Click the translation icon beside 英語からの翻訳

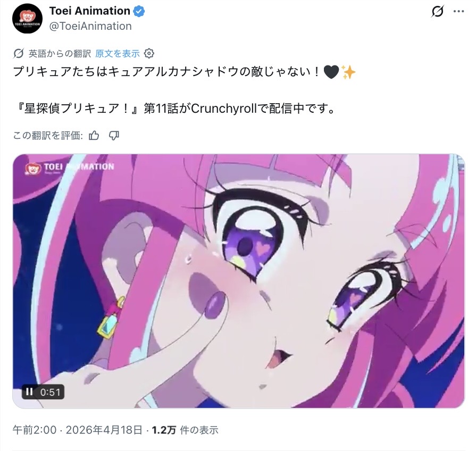[19, 54]
